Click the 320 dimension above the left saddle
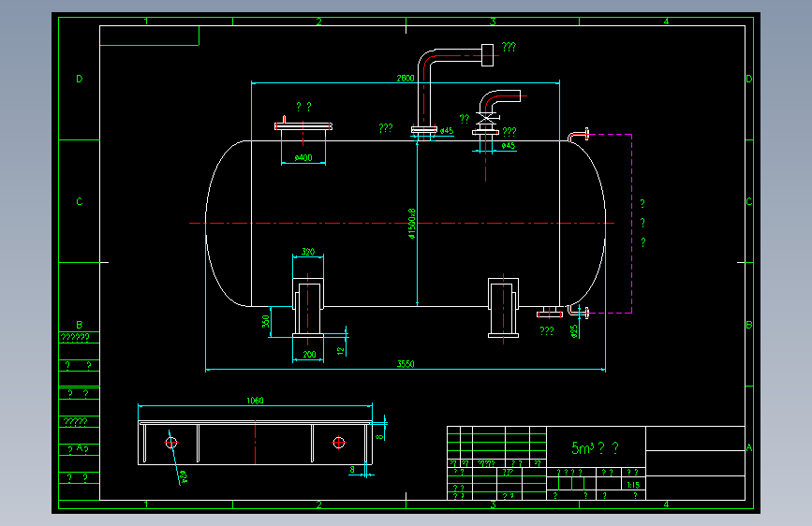The image size is (812, 526). tap(308, 252)
